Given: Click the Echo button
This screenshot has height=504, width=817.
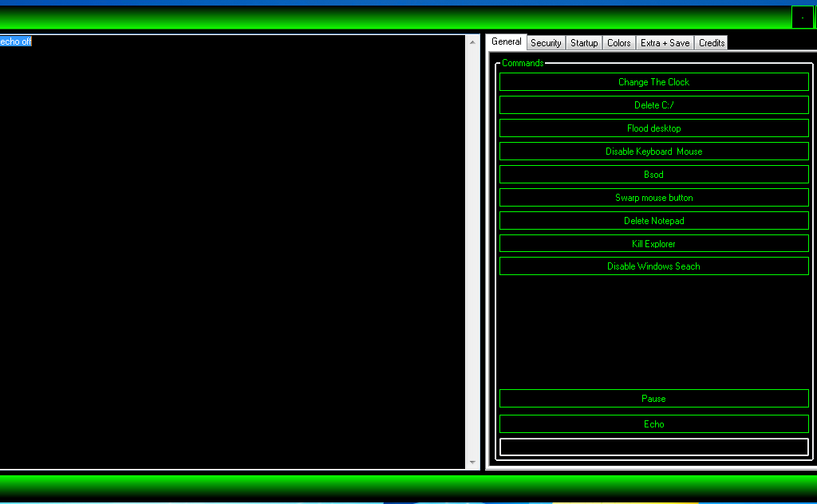Looking at the screenshot, I should pyautogui.click(x=653, y=423).
